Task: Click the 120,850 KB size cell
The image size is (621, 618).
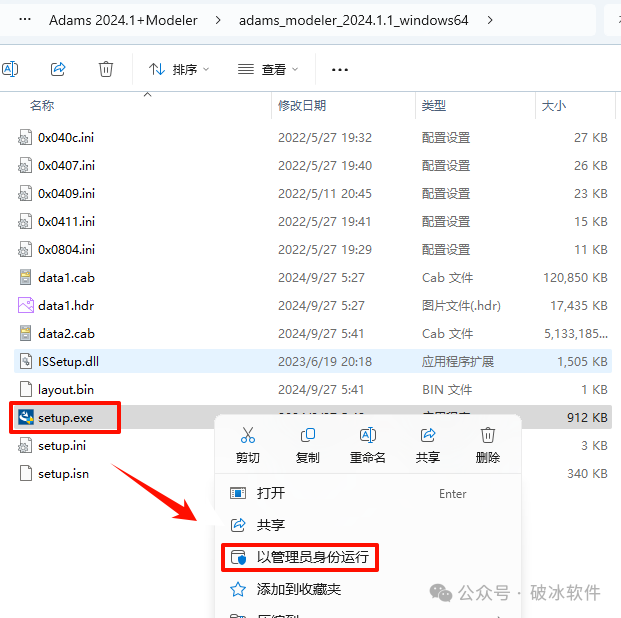Action: tap(575, 278)
